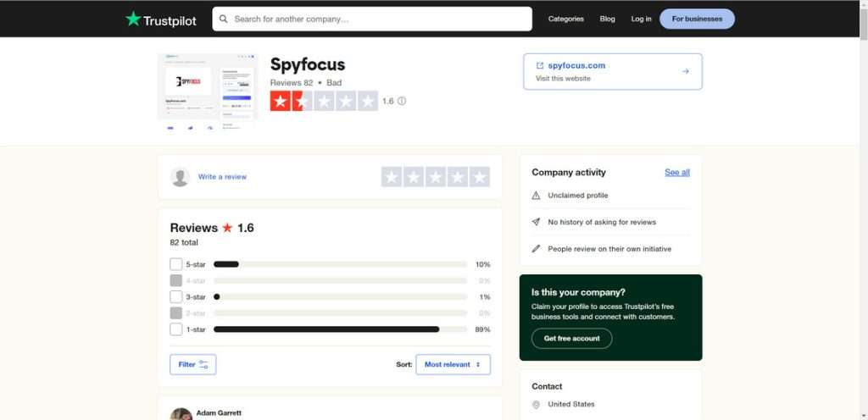Click the red star beside Reviews 1.6

[x=227, y=228]
